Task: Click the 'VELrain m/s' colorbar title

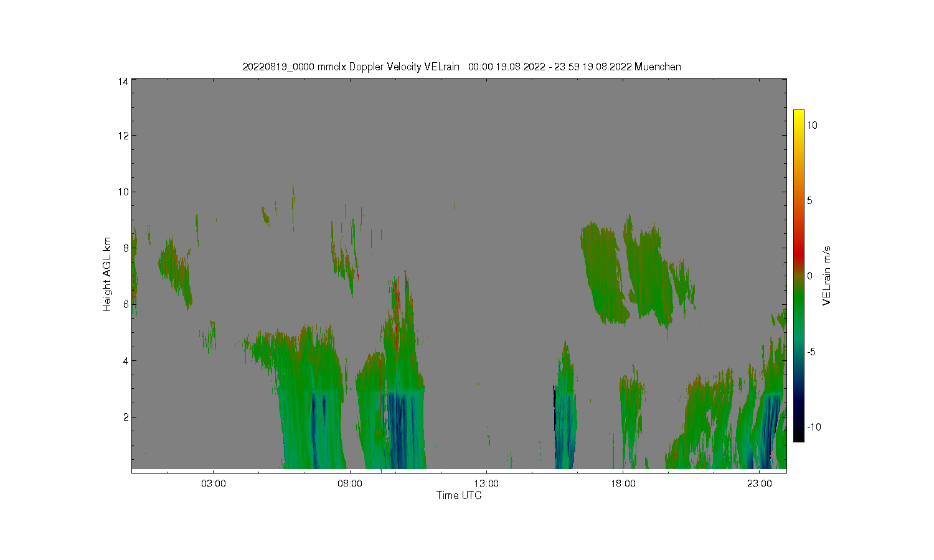Action: click(x=827, y=276)
